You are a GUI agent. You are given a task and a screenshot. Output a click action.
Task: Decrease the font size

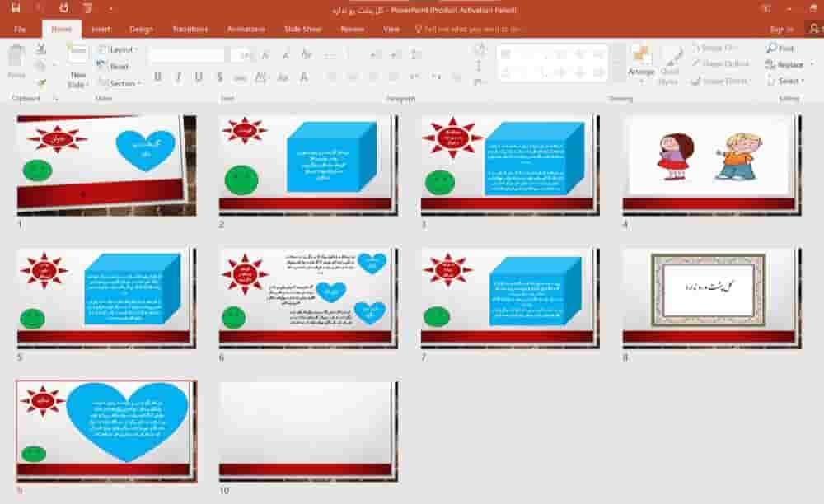pos(286,54)
